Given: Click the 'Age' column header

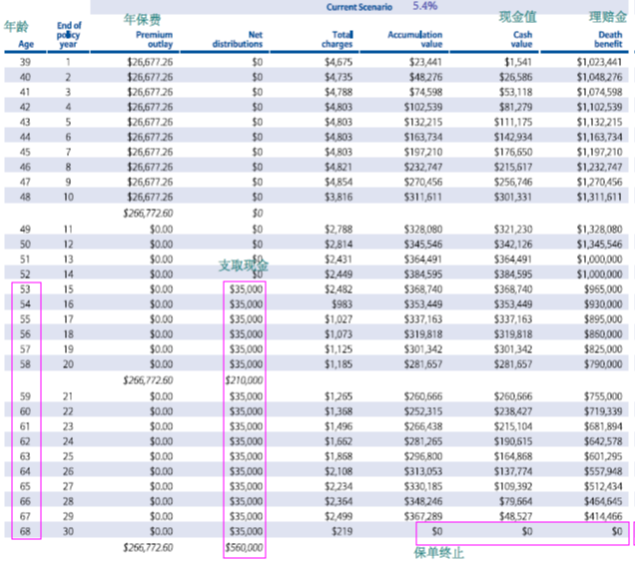Looking at the screenshot, I should 26,44.
